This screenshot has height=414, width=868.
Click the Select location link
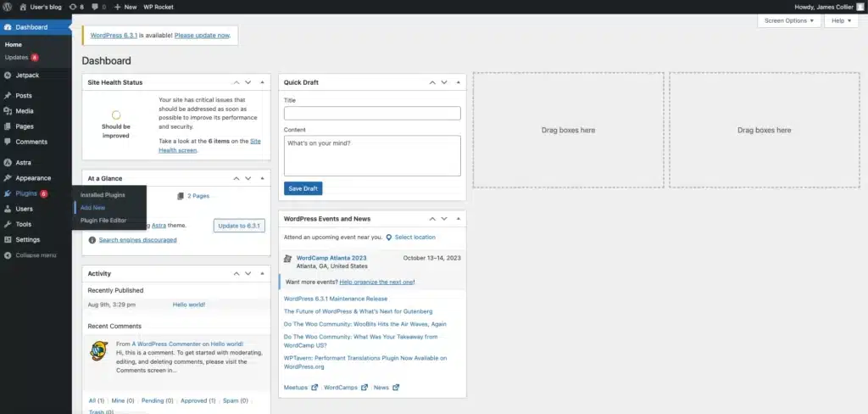415,238
